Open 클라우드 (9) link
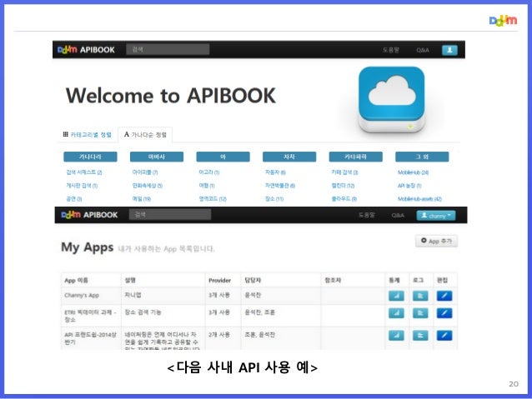 click(x=344, y=198)
